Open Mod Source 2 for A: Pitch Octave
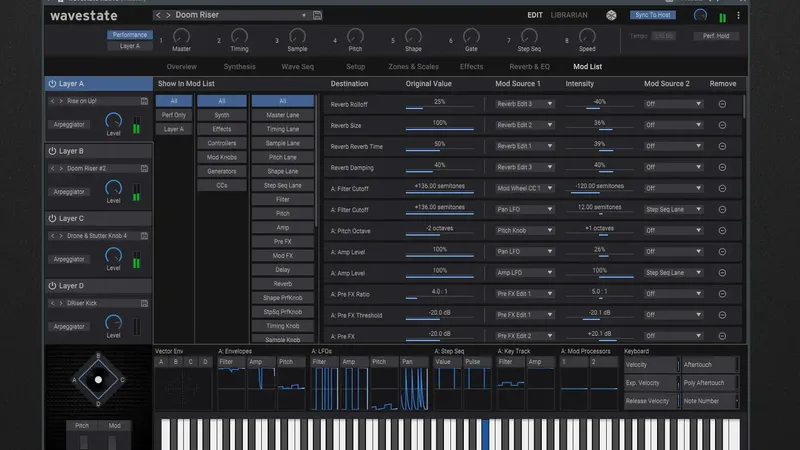This screenshot has width=800, height=450. coord(673,231)
